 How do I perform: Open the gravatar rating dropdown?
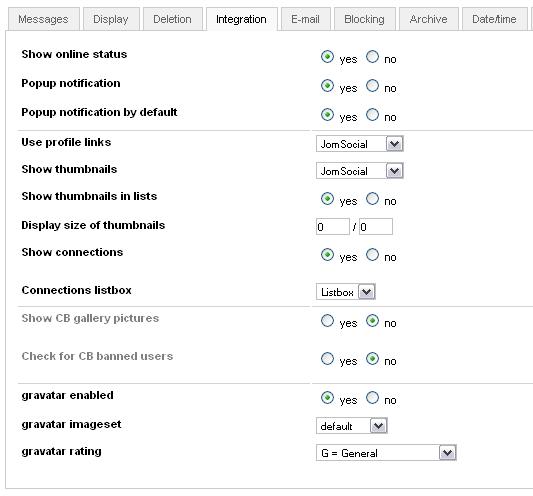386,453
